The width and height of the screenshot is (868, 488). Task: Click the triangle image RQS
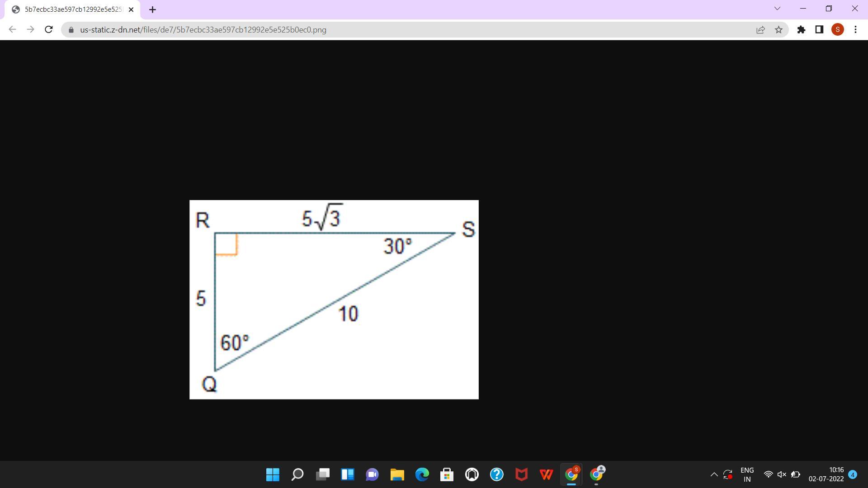point(334,300)
